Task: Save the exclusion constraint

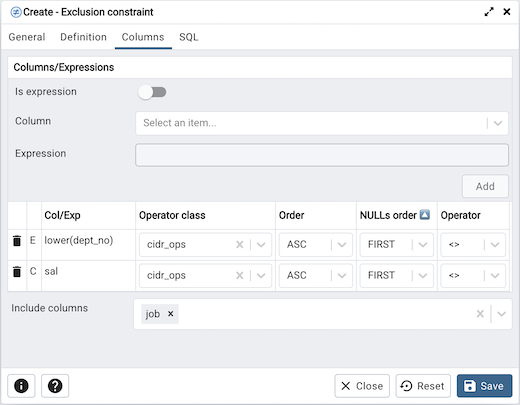Action: tap(484, 386)
